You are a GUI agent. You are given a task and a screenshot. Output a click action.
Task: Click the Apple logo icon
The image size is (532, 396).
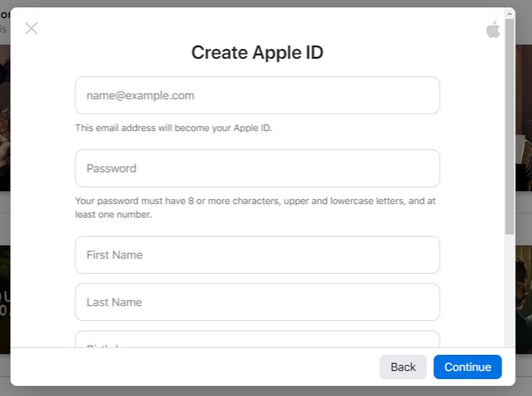coord(493,29)
